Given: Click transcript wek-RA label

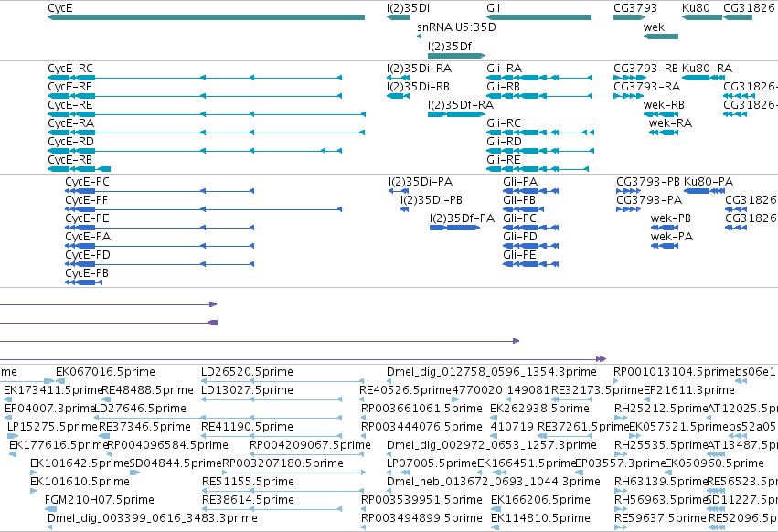Looking at the screenshot, I should pos(670,123).
